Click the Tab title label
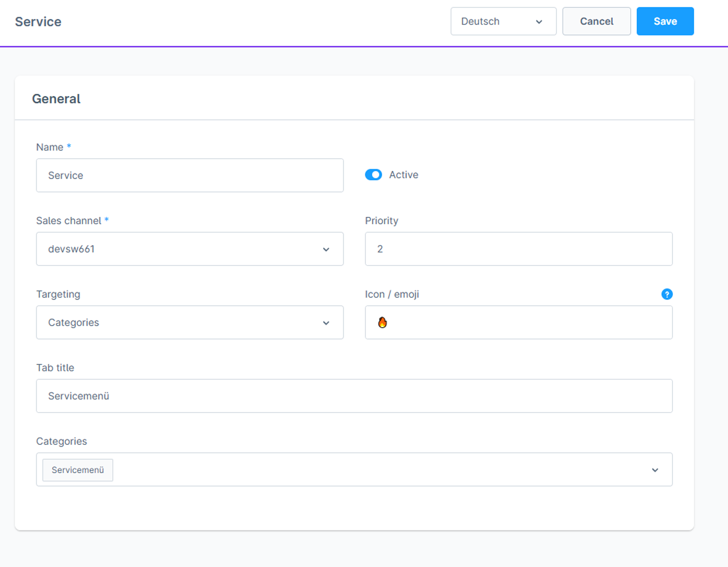 coord(55,368)
